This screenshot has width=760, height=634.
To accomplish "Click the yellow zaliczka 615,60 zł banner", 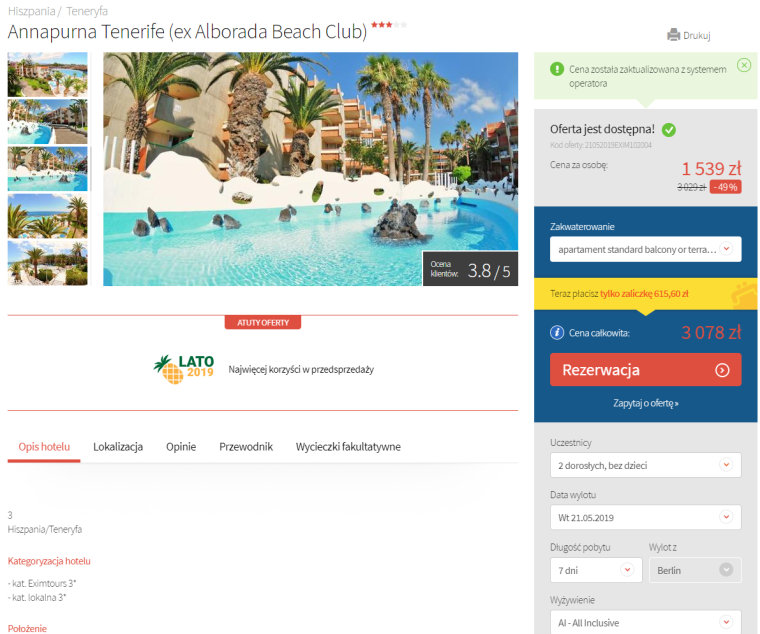I will 645,294.
